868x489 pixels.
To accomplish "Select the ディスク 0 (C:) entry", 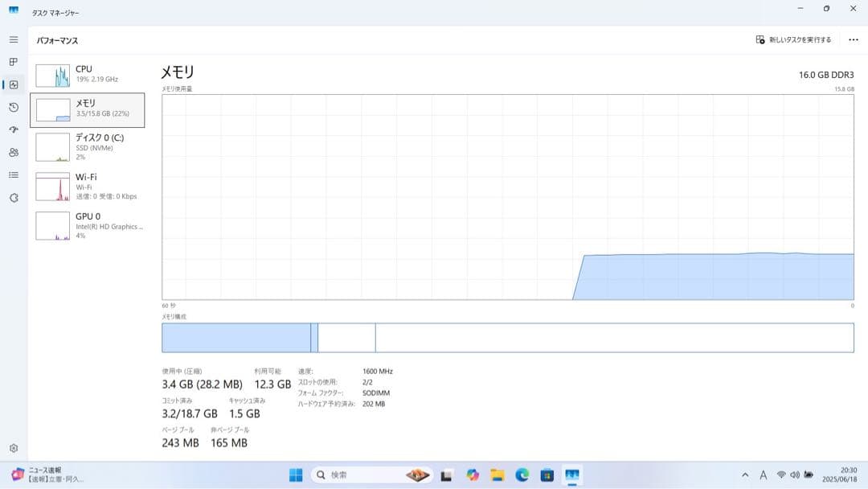I will 88,147.
